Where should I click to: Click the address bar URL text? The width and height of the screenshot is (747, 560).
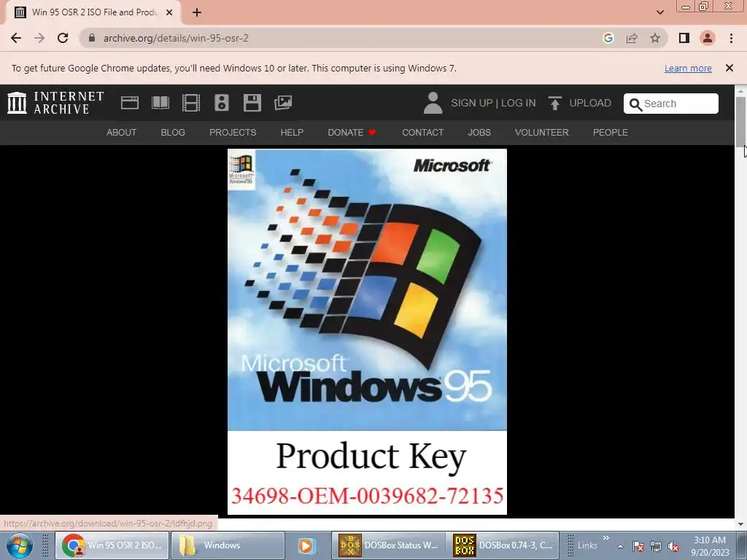pyautogui.click(x=176, y=38)
